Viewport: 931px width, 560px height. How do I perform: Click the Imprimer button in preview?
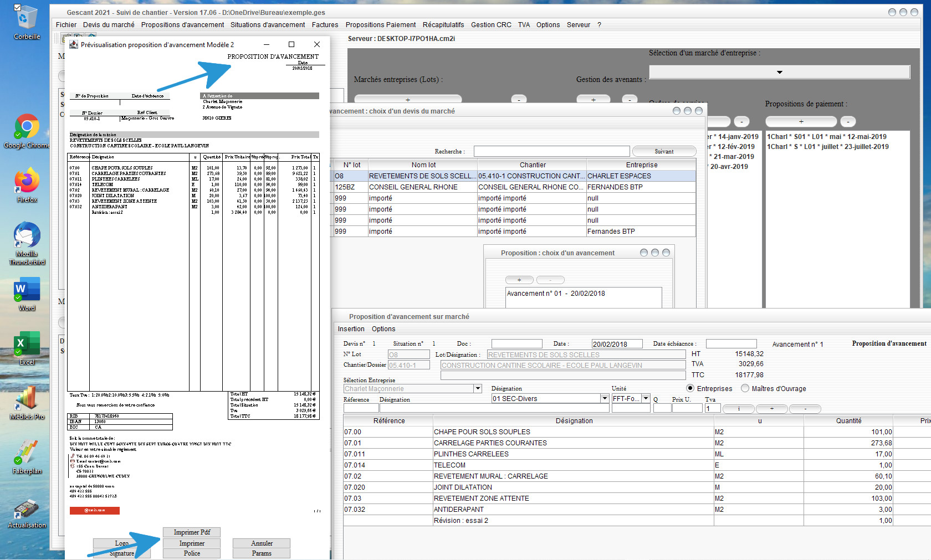pyautogui.click(x=192, y=543)
